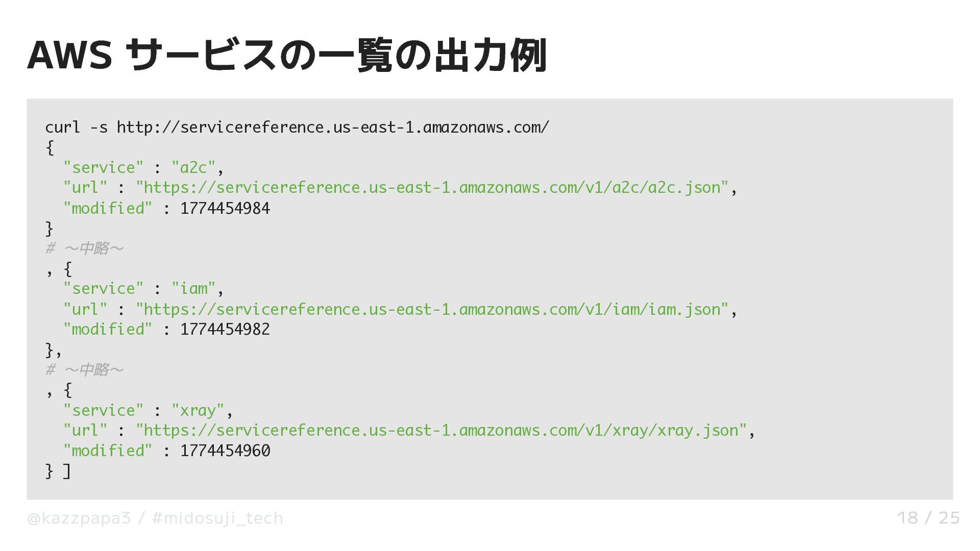Click the "a2c" service value

(x=193, y=168)
